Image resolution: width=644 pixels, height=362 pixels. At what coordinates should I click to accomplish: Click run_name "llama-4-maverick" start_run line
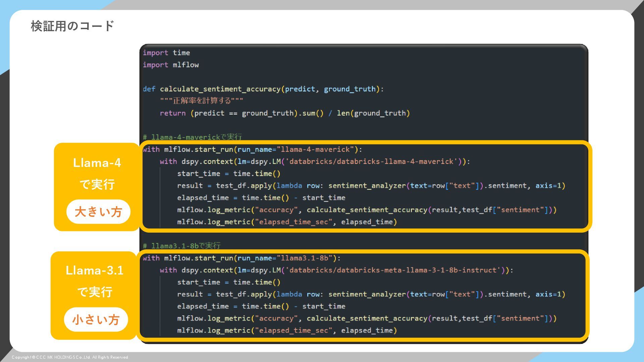coord(252,149)
